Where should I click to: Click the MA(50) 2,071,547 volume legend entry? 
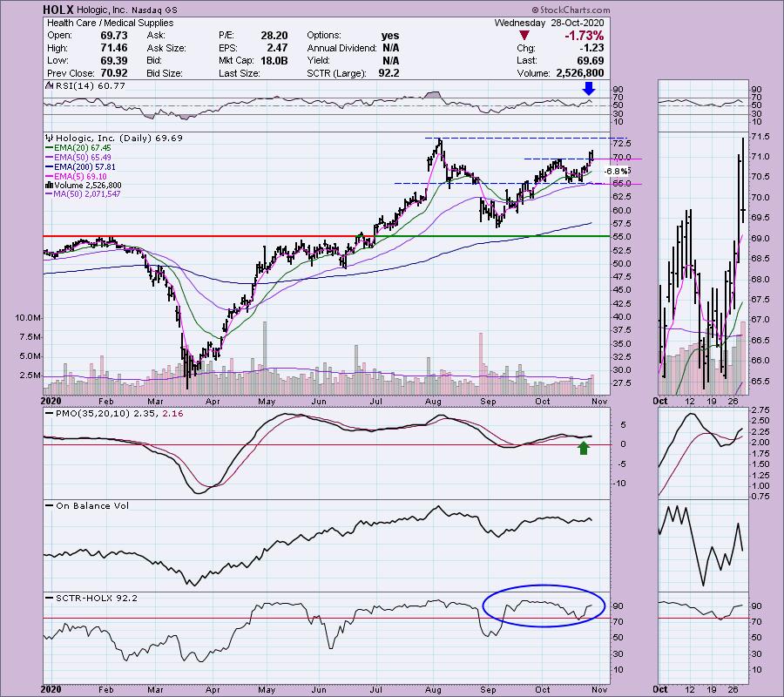[x=87, y=194]
